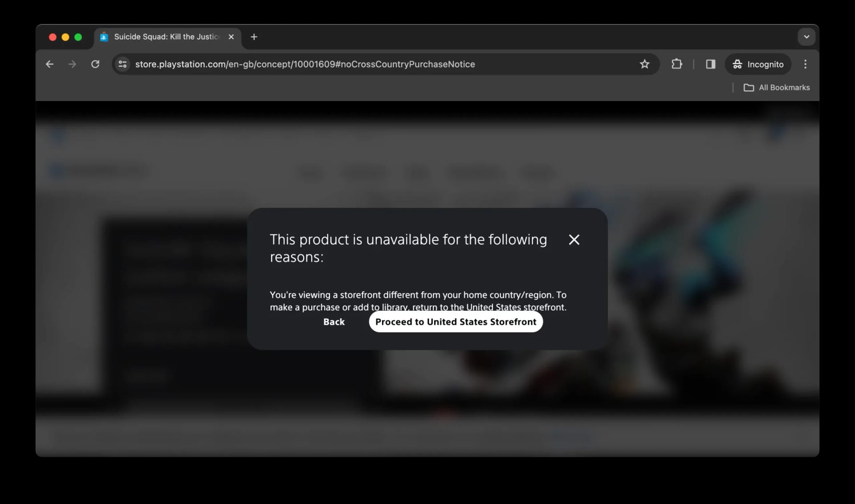This screenshot has height=504, width=855.
Task: Dismiss the unavailability notice X button
Action: click(x=574, y=239)
